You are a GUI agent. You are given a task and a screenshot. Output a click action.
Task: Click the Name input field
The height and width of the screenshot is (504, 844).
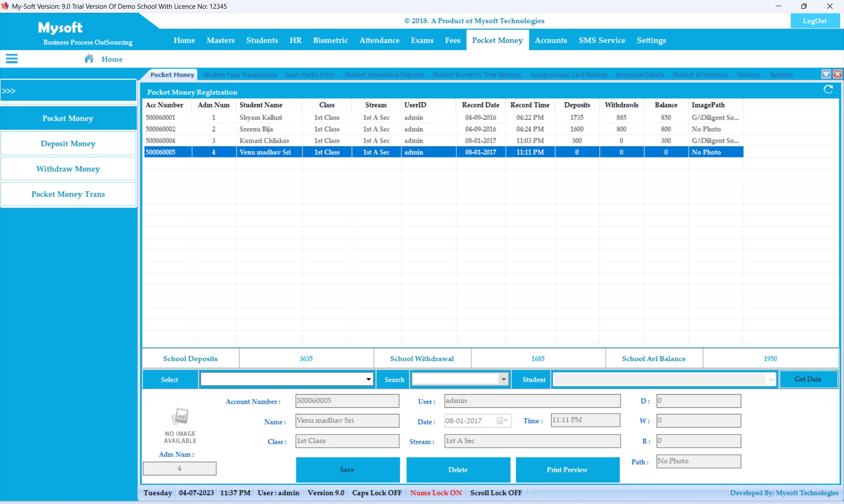coord(347,421)
